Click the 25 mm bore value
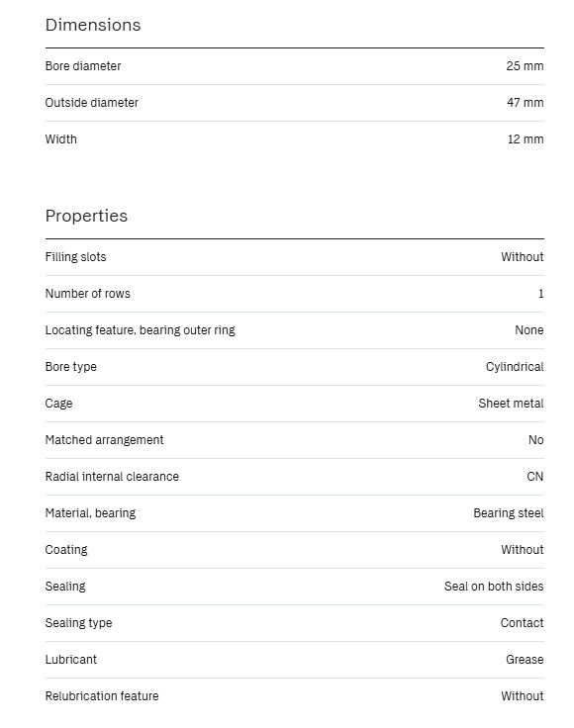Image resolution: width=574 pixels, height=728 pixels. pyautogui.click(x=525, y=66)
